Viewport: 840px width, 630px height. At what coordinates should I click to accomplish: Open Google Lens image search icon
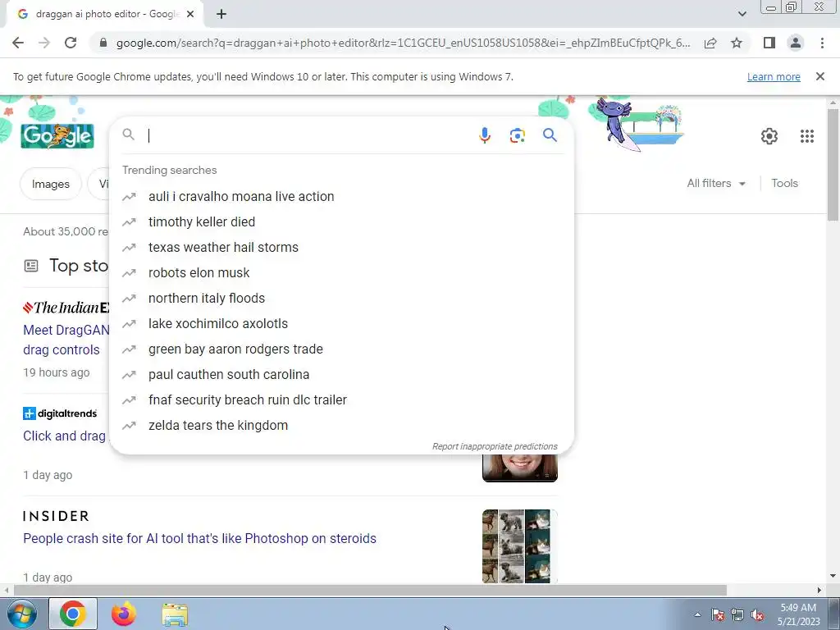coord(517,135)
